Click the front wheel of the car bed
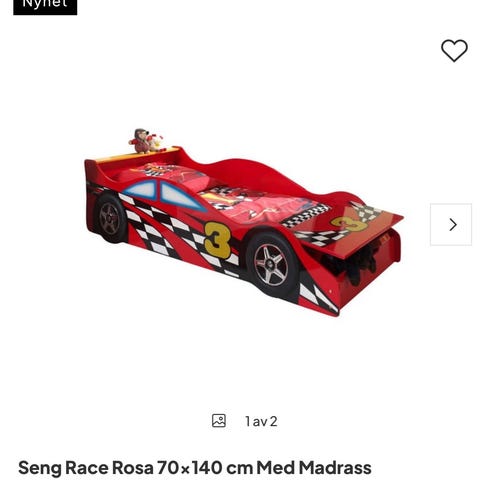The width and height of the screenshot is (480, 480). click(271, 265)
